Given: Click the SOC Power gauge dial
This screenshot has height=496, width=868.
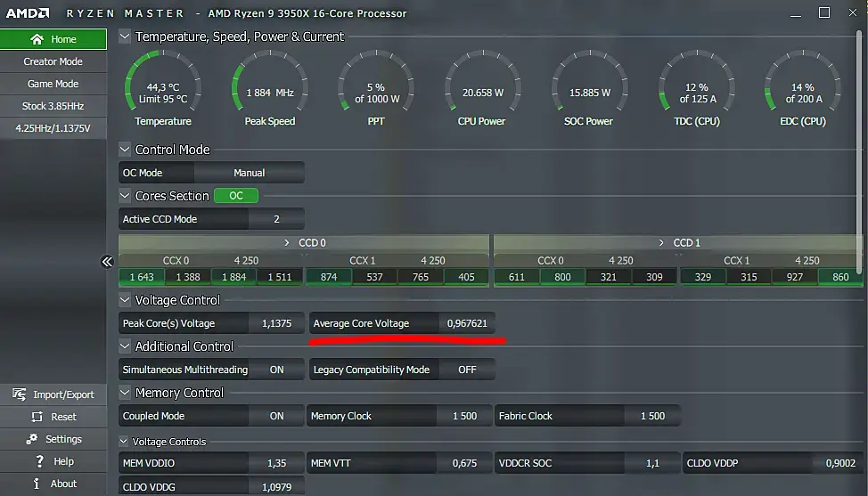Looking at the screenshot, I should (590, 83).
